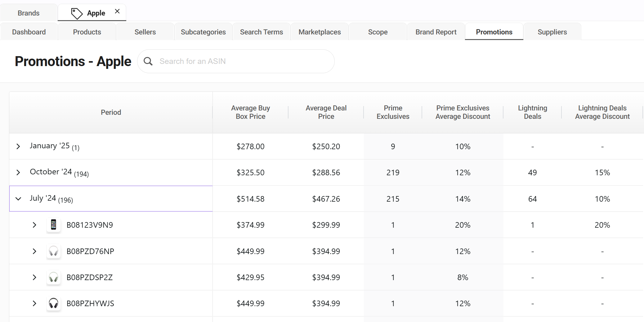Click the 8% Prime Exclusives discount cell

[463, 277]
